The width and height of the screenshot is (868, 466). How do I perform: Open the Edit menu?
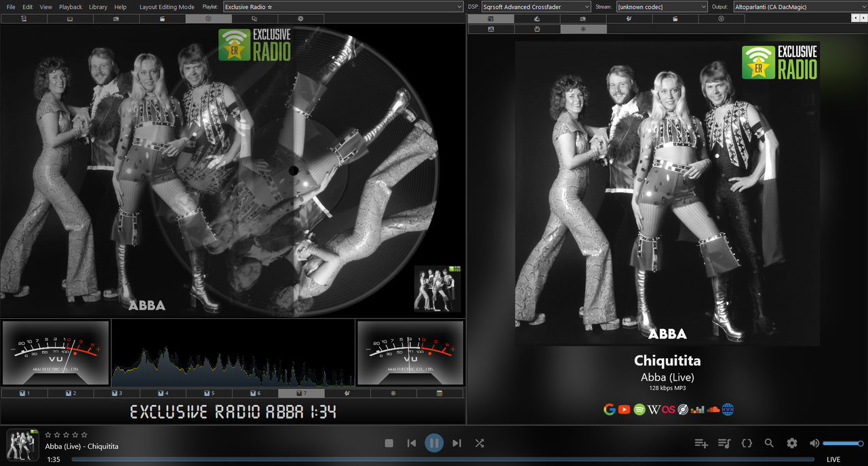click(x=27, y=7)
